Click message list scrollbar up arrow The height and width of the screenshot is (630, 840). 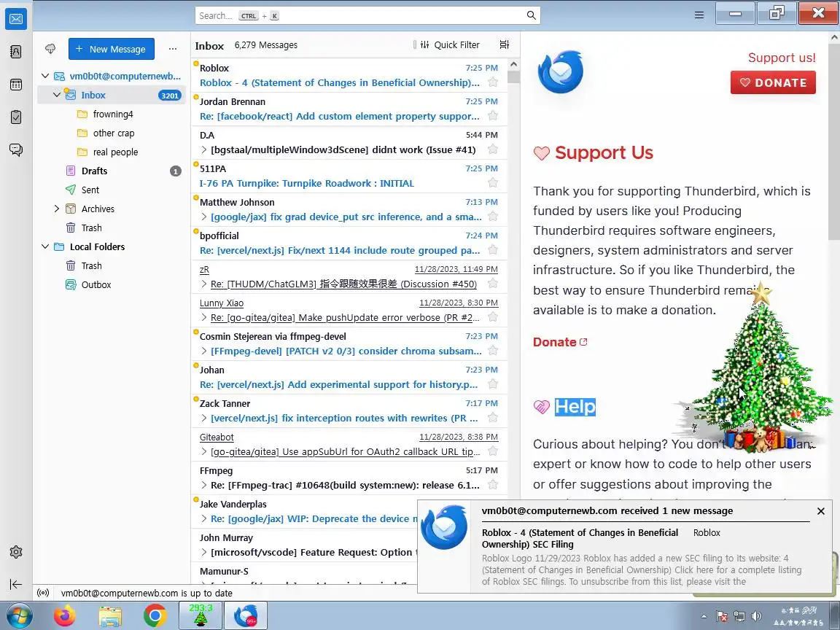pyautogui.click(x=513, y=64)
